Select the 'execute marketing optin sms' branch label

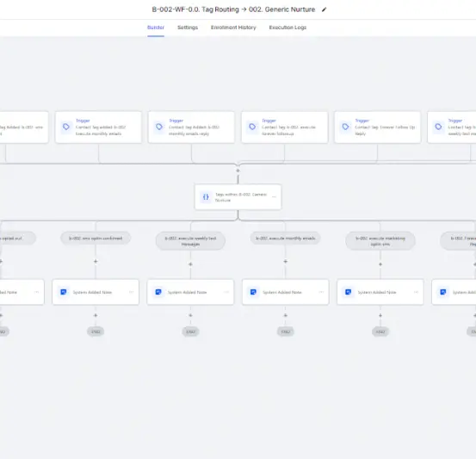(380, 241)
